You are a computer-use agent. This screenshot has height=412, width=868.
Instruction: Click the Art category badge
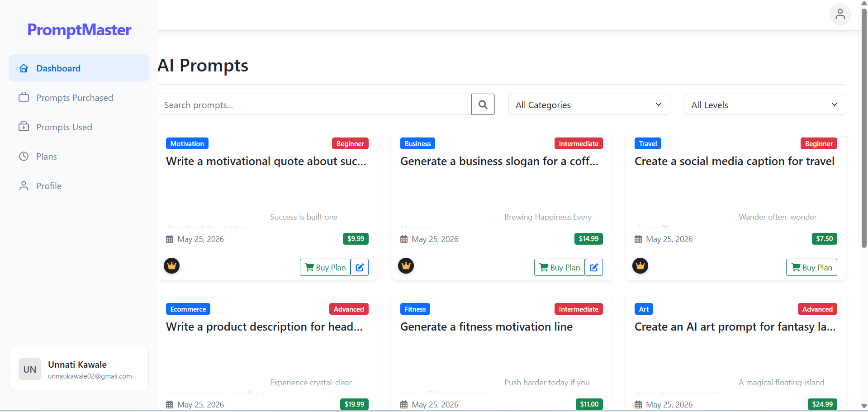click(644, 309)
